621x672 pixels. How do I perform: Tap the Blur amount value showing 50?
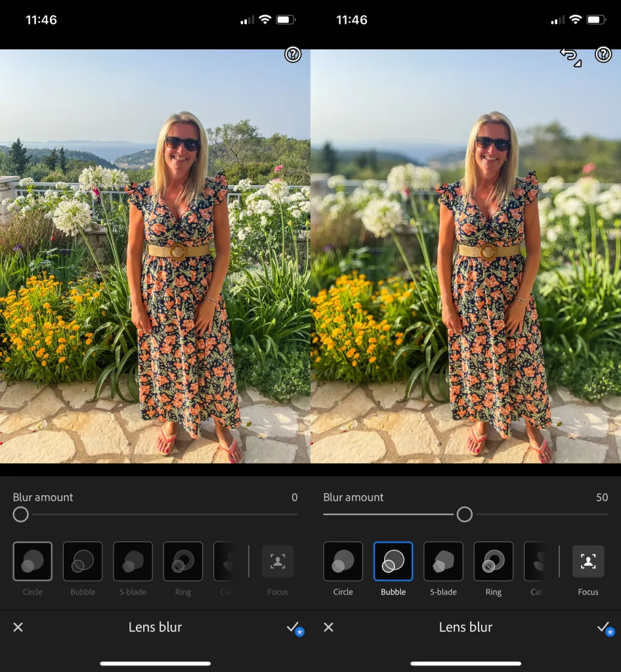pos(602,497)
